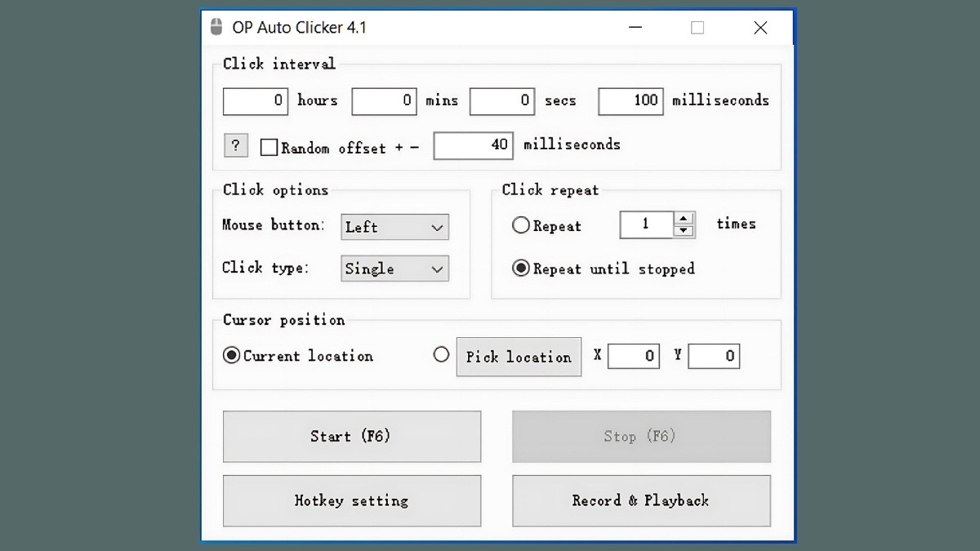Click the Pick location button
Image resolution: width=980 pixels, height=551 pixels.
coord(519,357)
